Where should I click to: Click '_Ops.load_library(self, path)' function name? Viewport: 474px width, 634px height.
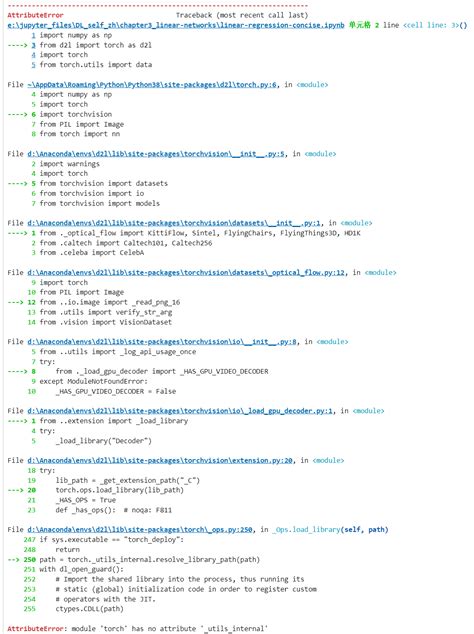pos(330,529)
